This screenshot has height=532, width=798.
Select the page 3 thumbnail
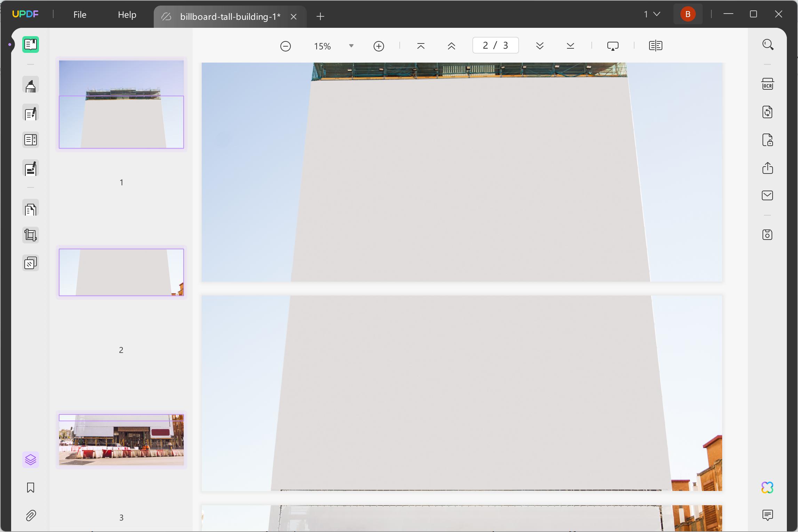coord(121,440)
